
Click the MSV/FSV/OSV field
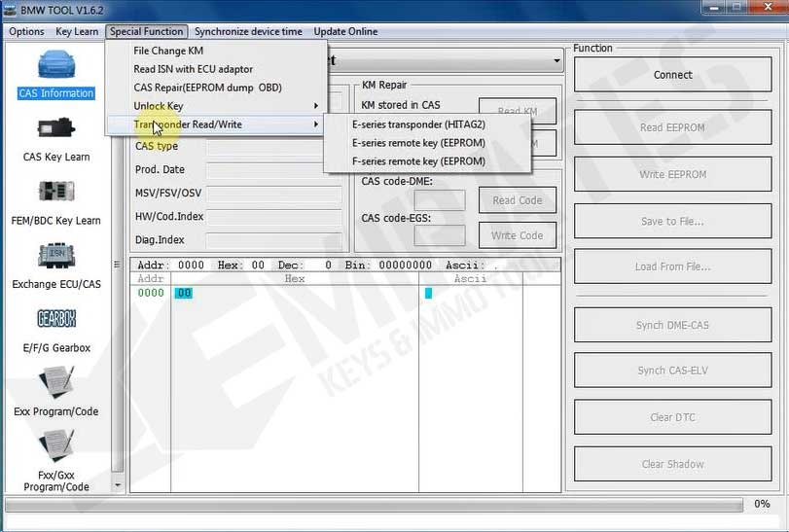point(274,195)
